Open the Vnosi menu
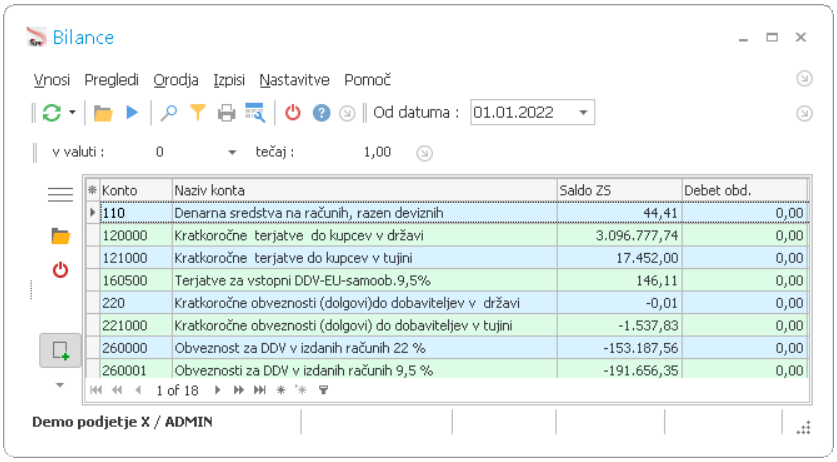Image resolution: width=837 pixels, height=462 pixels. click(x=52, y=80)
